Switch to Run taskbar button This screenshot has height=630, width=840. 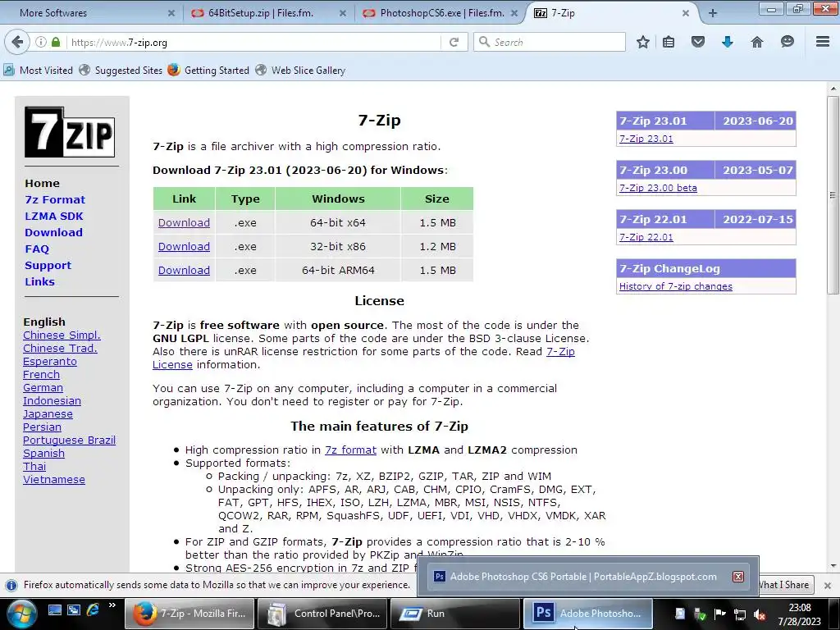pyautogui.click(x=454, y=614)
